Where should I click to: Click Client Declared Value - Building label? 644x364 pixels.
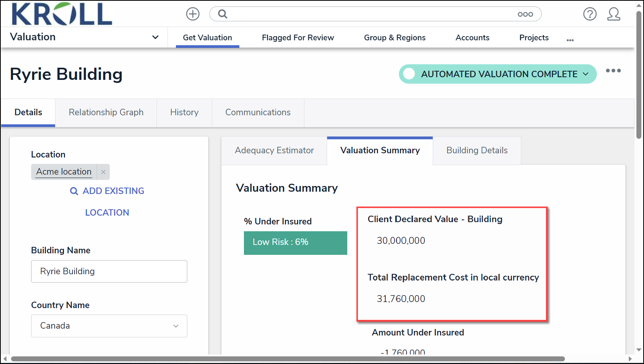click(x=435, y=219)
